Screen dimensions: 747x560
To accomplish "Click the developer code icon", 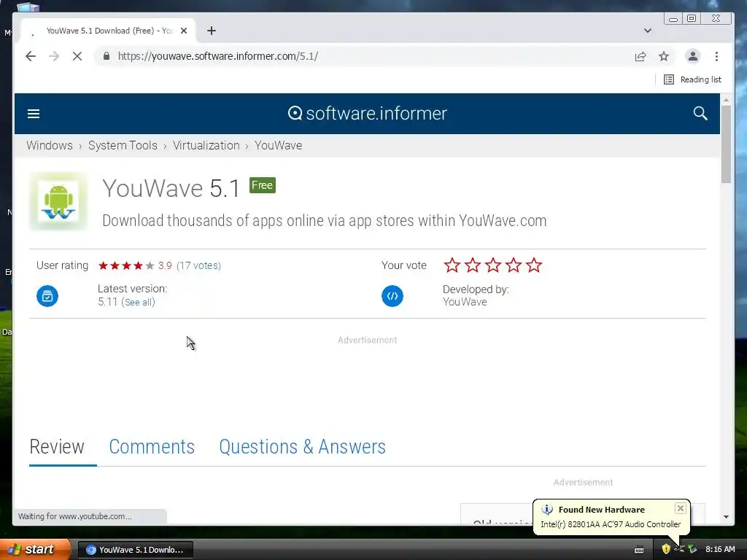I will click(392, 296).
